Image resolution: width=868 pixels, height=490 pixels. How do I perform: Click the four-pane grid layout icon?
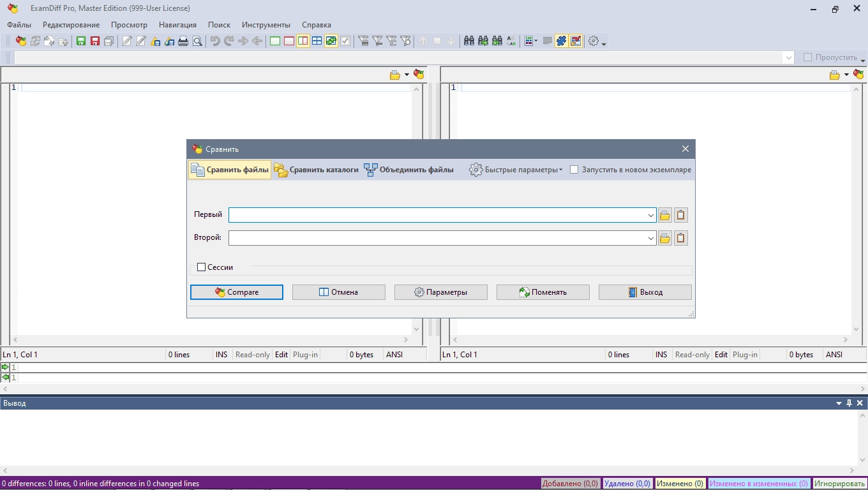coord(317,41)
